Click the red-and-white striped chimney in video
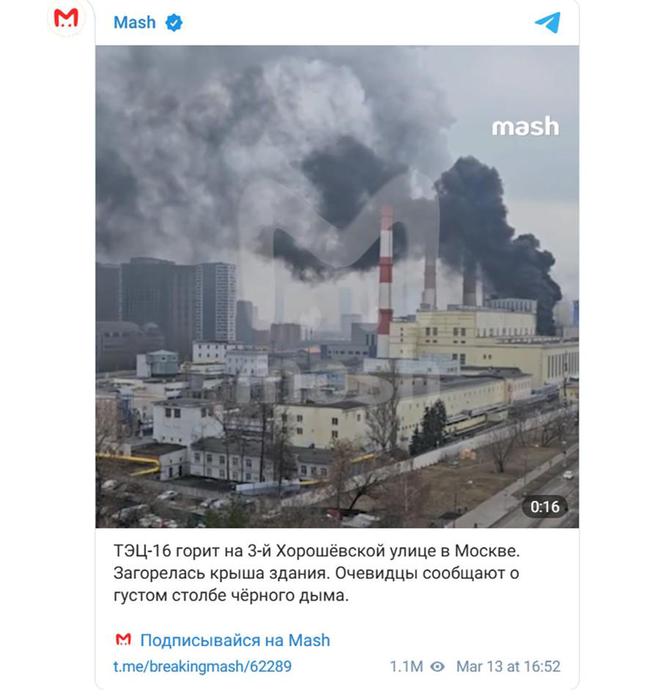 [385, 281]
